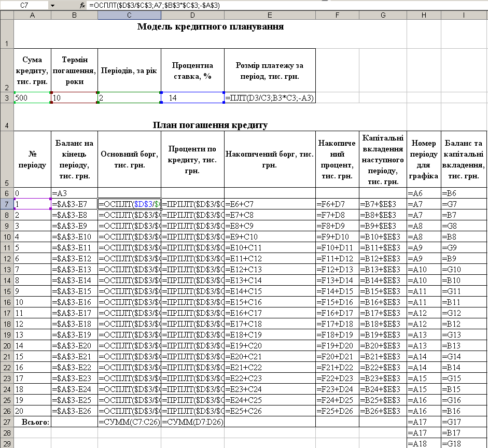Click cell with =СУММ(D7:D26)
Image resolution: width=488 pixels, height=448 pixels.
pyautogui.click(x=192, y=422)
